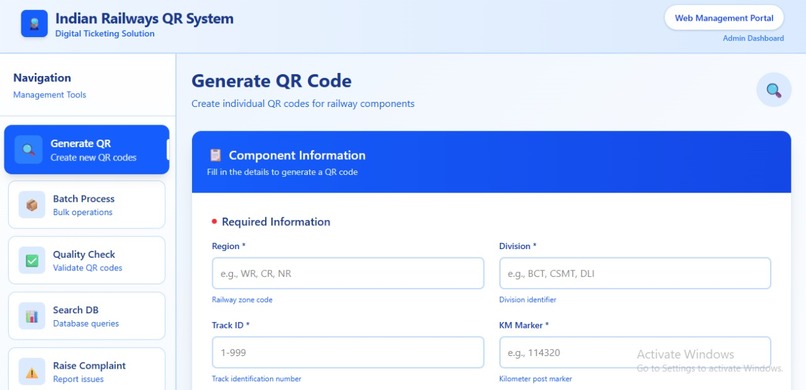Image resolution: width=806 pixels, height=390 pixels.
Task: Open the Batch Process bulk operations page
Action: [x=86, y=205]
